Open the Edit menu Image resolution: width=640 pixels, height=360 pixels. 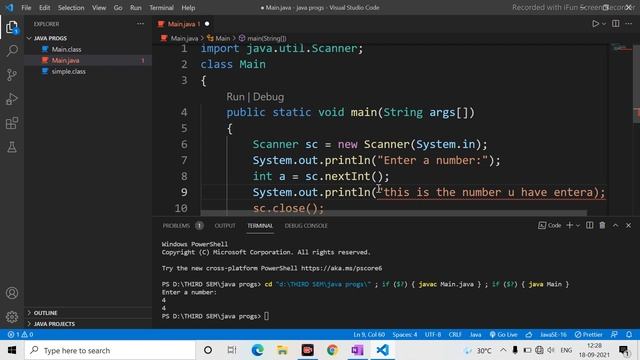click(x=44, y=7)
